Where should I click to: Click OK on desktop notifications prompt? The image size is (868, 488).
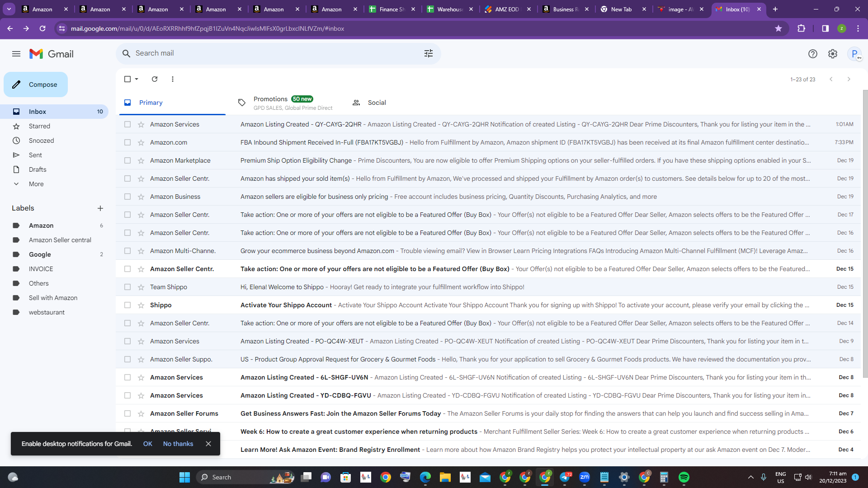(148, 444)
